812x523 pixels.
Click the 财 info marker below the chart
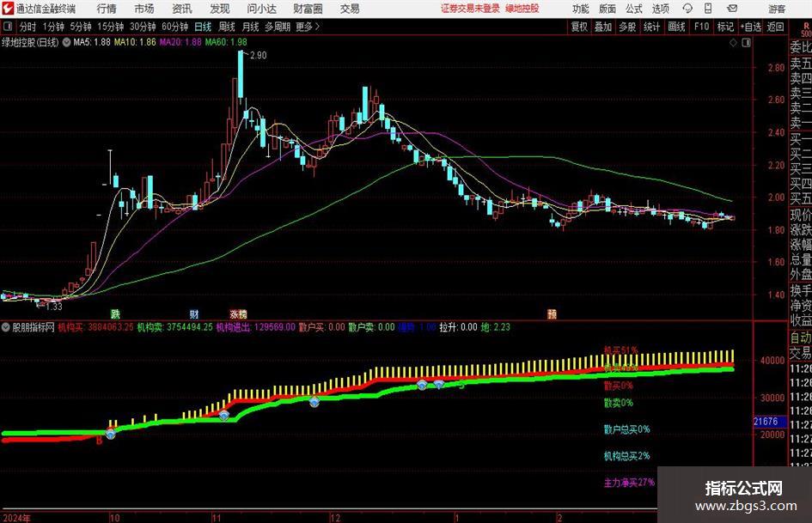193,313
